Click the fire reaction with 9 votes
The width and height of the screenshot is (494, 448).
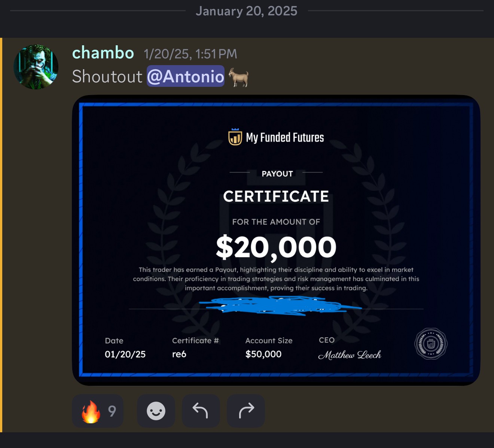[98, 411]
